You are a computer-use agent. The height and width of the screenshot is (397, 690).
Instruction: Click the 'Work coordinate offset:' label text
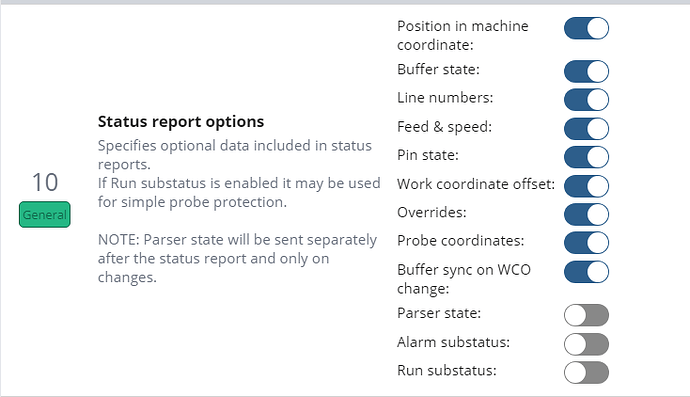tap(476, 184)
